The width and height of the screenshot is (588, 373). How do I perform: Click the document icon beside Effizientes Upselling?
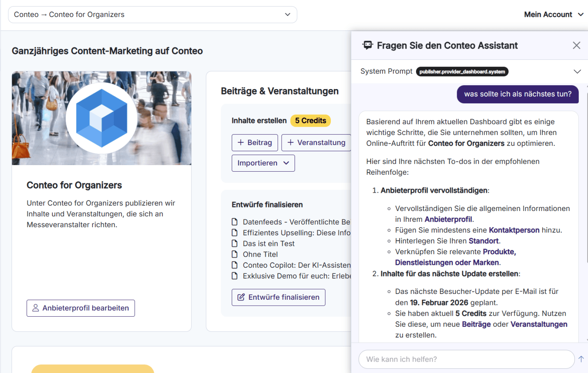[x=234, y=232]
